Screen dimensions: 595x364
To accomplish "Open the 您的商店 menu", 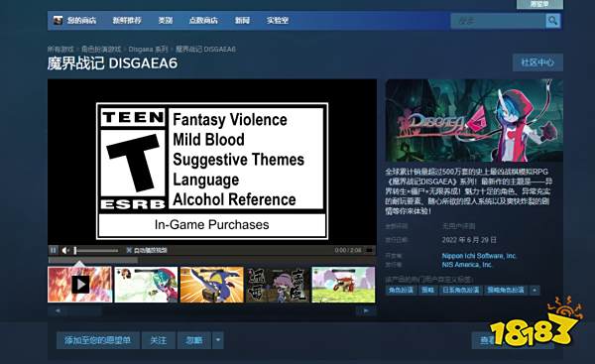I will point(81,20).
